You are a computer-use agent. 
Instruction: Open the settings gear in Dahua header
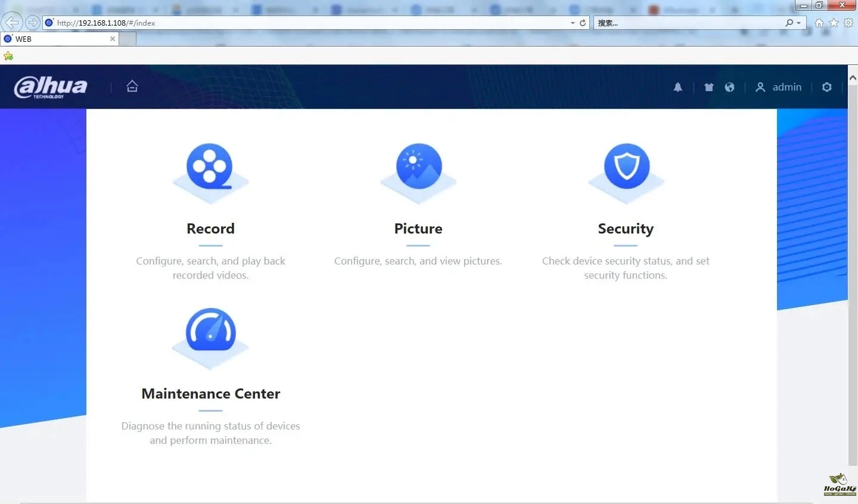827,87
